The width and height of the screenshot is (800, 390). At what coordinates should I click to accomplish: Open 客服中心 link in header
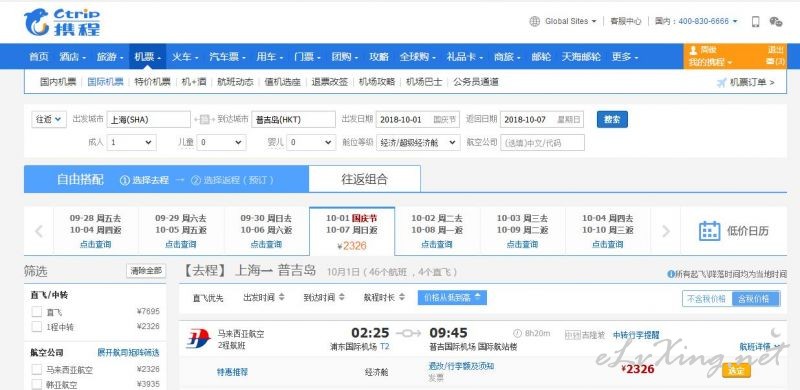pos(626,21)
